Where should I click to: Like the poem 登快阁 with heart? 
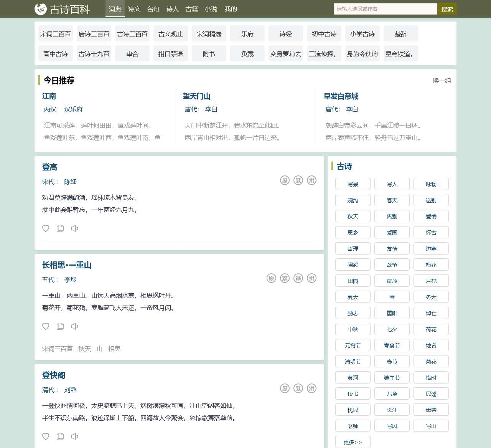click(46, 436)
